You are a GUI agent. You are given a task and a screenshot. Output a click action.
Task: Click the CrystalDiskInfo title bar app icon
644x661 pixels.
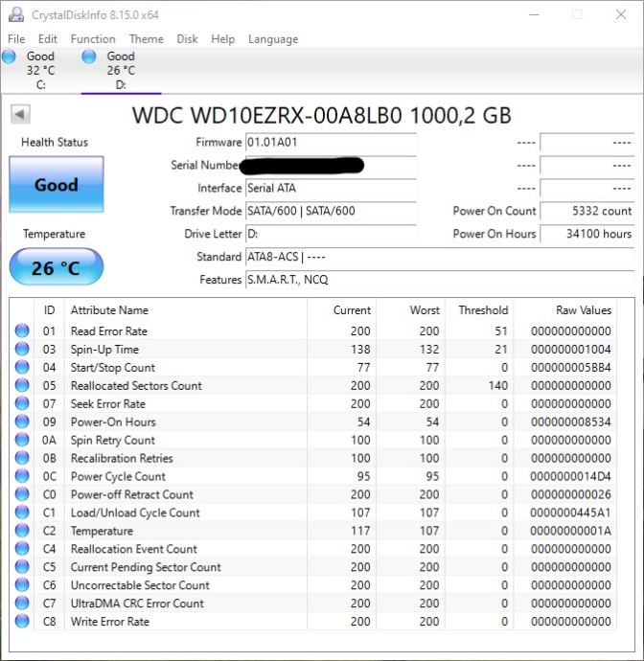(16, 14)
